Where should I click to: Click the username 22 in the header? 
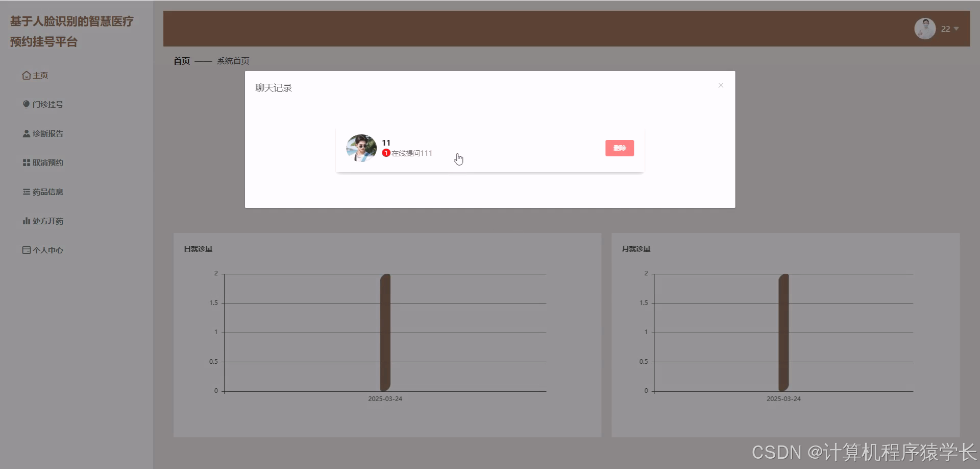coord(945,29)
